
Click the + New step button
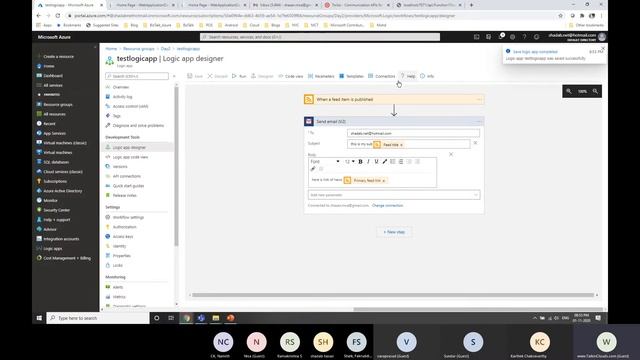394,232
